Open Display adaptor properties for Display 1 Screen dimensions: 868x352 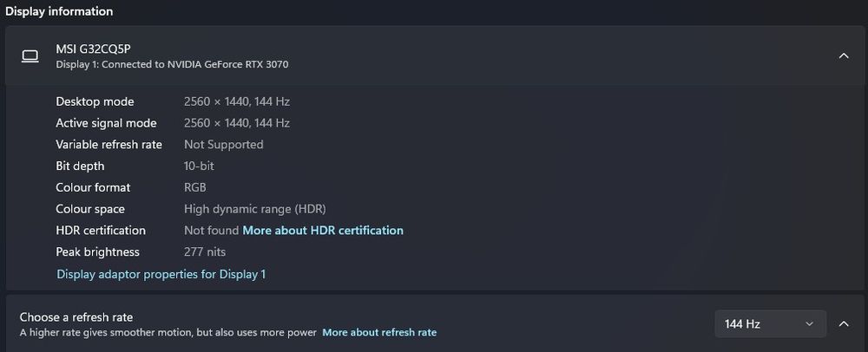click(161, 274)
